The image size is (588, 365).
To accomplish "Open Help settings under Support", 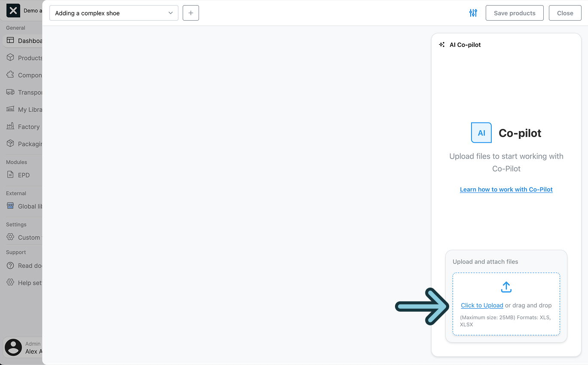I will tap(28, 283).
